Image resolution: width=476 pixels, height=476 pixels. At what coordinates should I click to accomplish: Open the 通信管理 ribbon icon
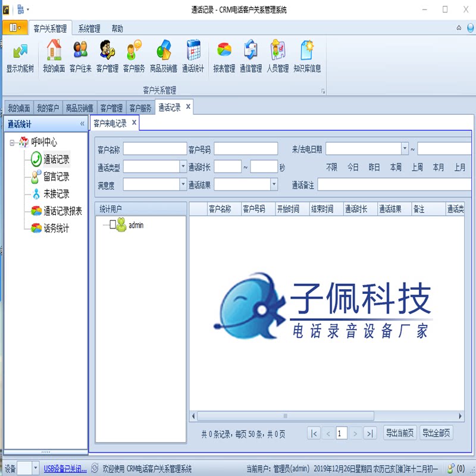tap(250, 57)
